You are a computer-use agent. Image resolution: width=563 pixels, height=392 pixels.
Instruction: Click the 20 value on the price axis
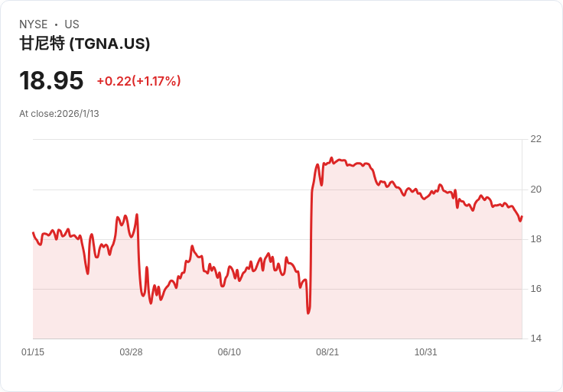click(x=535, y=190)
